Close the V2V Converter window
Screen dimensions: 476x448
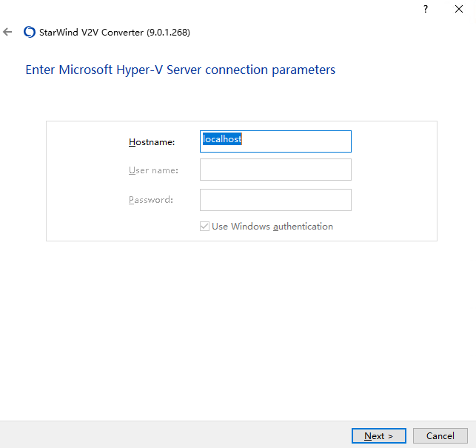(x=459, y=9)
